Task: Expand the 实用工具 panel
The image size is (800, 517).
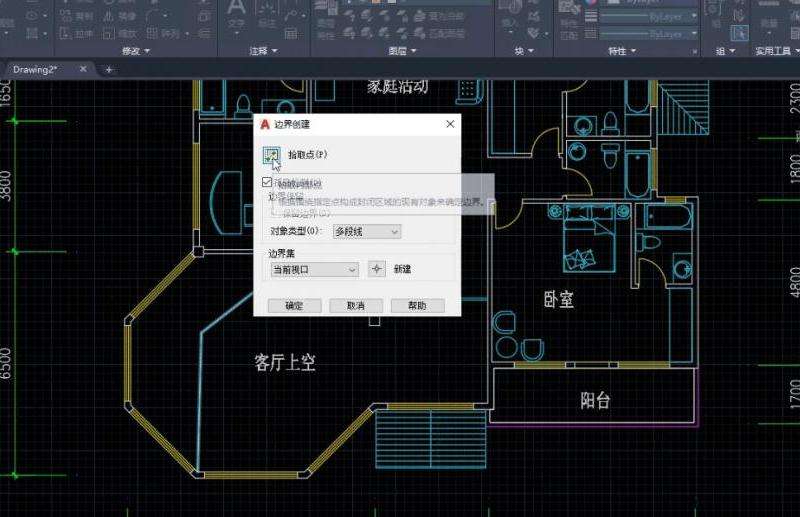Action: pos(777,51)
